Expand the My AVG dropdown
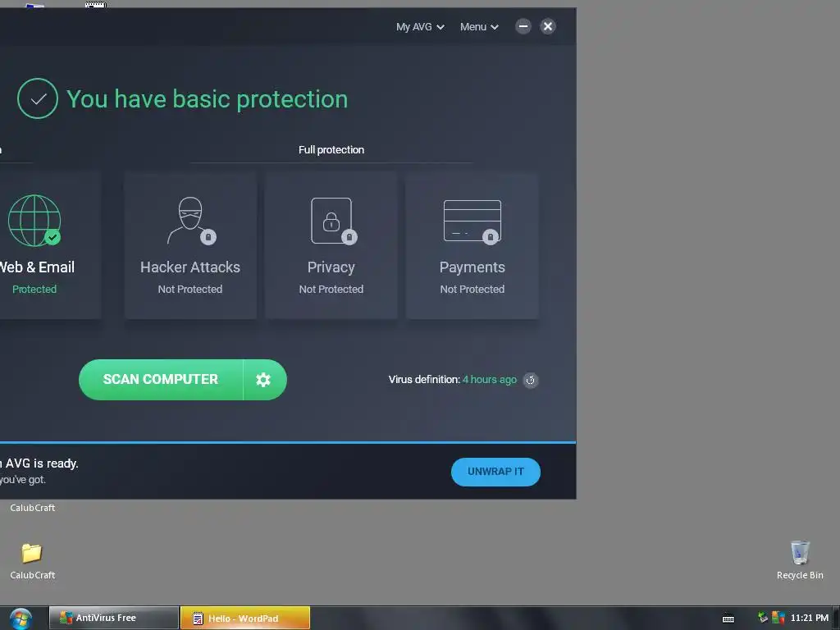This screenshot has width=840, height=630. [420, 27]
